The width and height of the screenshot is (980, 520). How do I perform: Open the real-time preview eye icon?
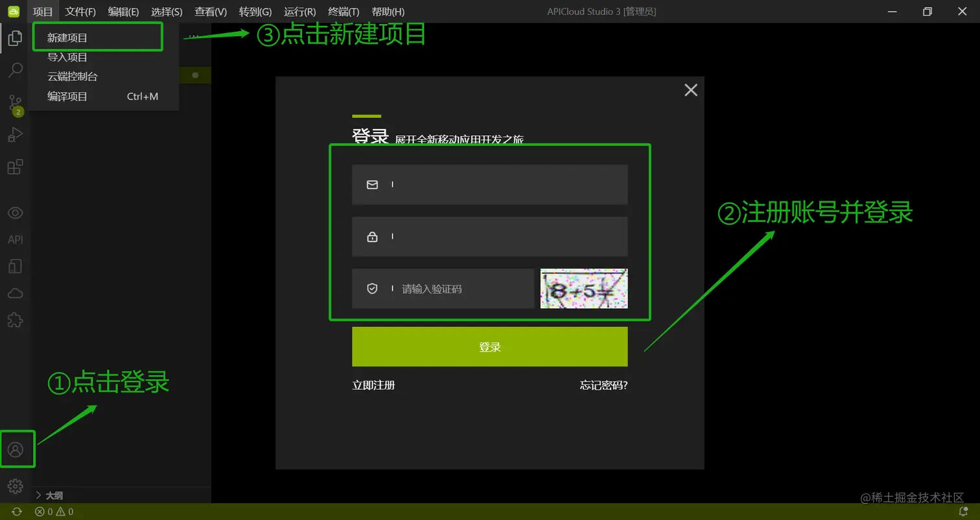15,212
